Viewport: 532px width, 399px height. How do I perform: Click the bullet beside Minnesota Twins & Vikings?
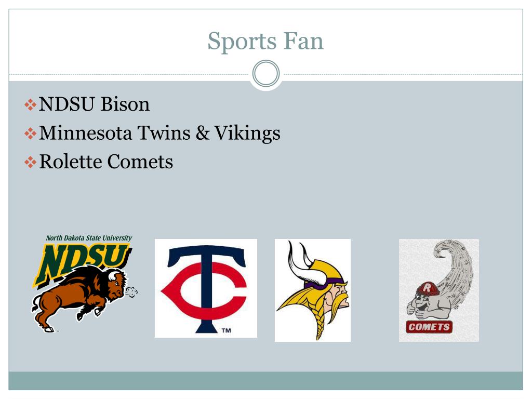pyautogui.click(x=30, y=134)
